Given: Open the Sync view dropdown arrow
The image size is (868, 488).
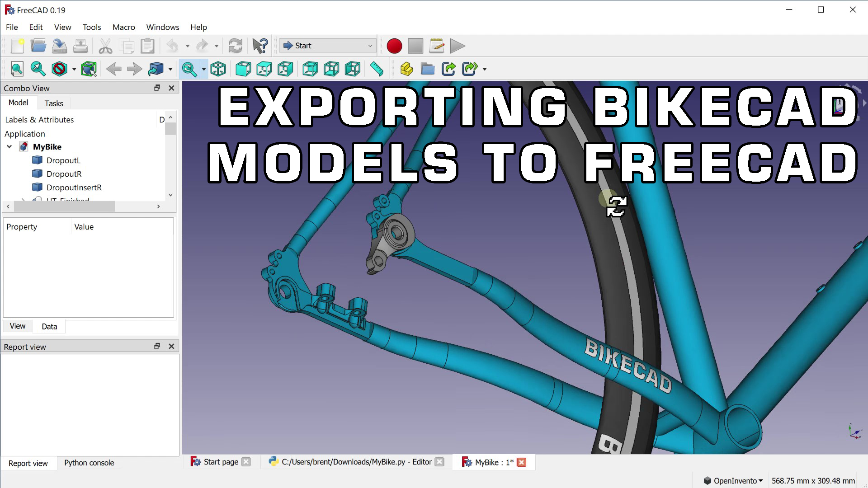Looking at the screenshot, I should tap(203, 70).
